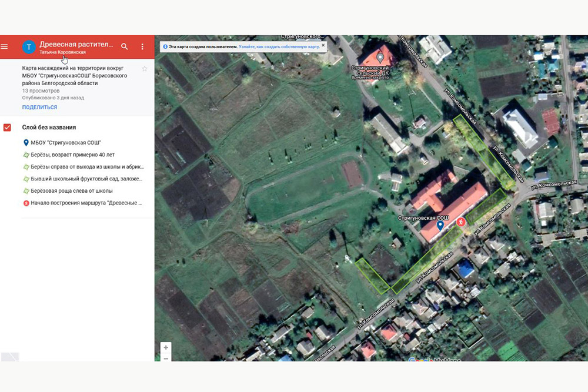Image resolution: width=588 pixels, height=392 pixels.
Task: Zoom out with the minus button
Action: pyautogui.click(x=166, y=358)
